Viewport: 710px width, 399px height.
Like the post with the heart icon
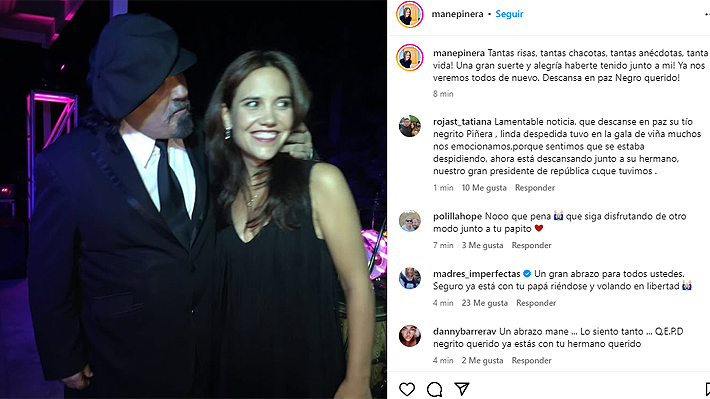[x=407, y=389]
